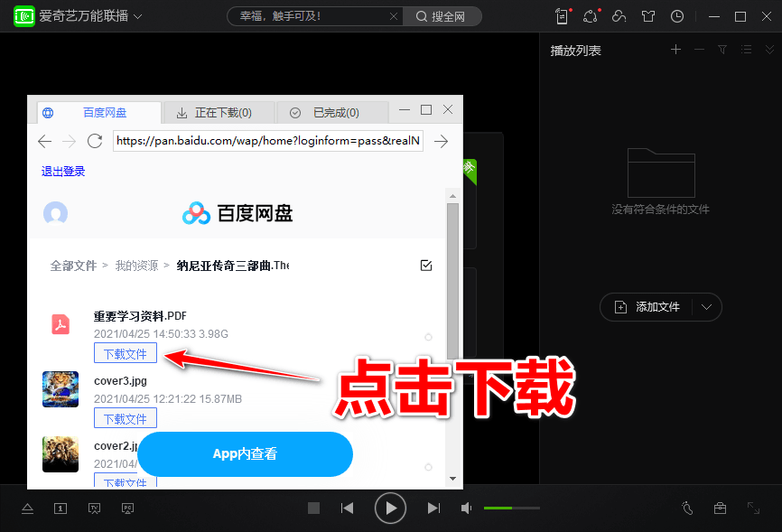Click the TV cast icon in bottom bar

coord(94,509)
